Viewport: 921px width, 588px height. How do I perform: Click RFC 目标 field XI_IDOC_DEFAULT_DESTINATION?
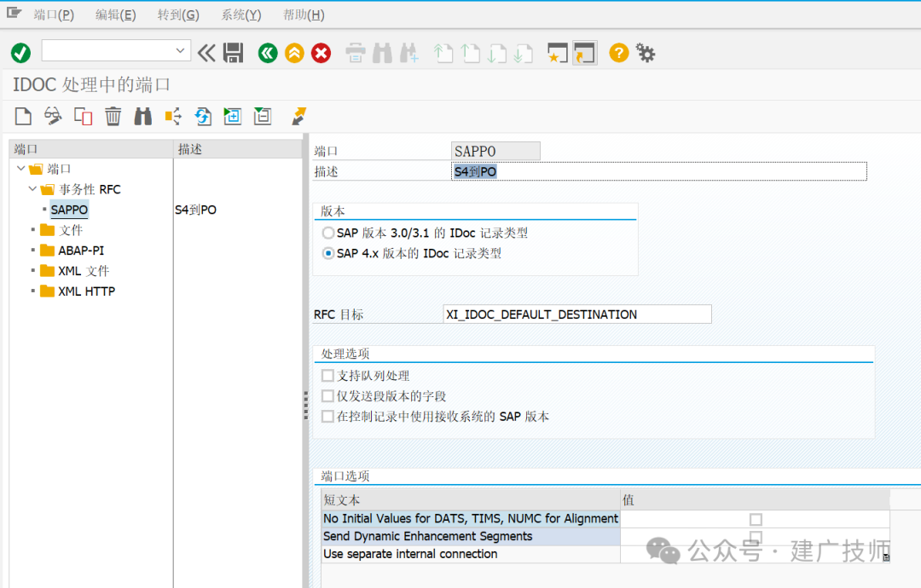(576, 314)
